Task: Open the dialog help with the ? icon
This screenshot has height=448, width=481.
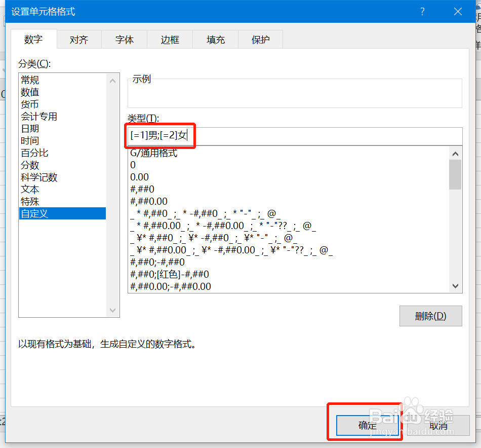Action: [422, 11]
